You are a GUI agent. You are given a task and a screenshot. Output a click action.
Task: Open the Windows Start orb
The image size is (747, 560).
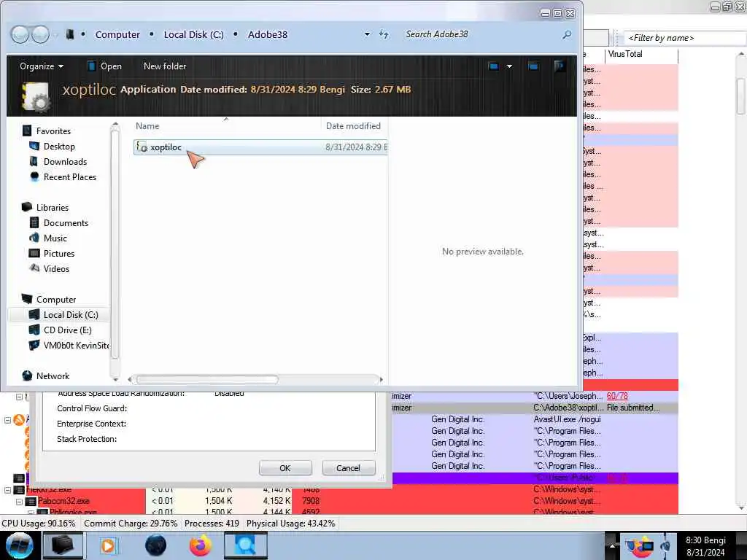[x=20, y=545]
